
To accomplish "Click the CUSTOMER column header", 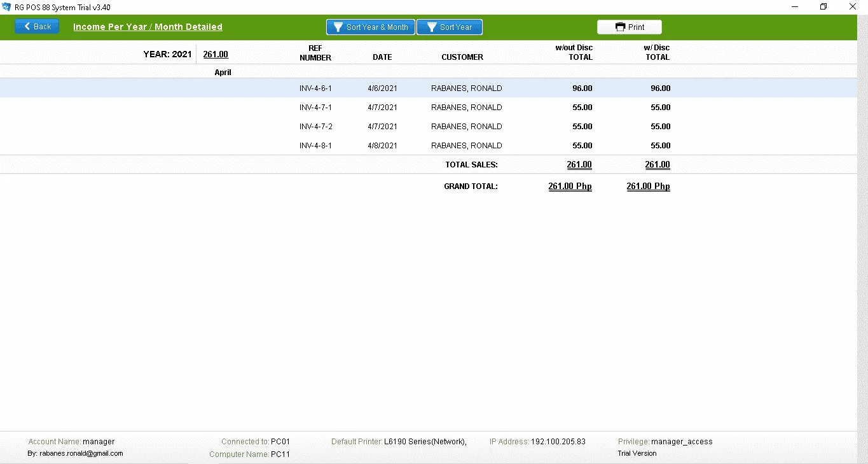I will pos(462,57).
